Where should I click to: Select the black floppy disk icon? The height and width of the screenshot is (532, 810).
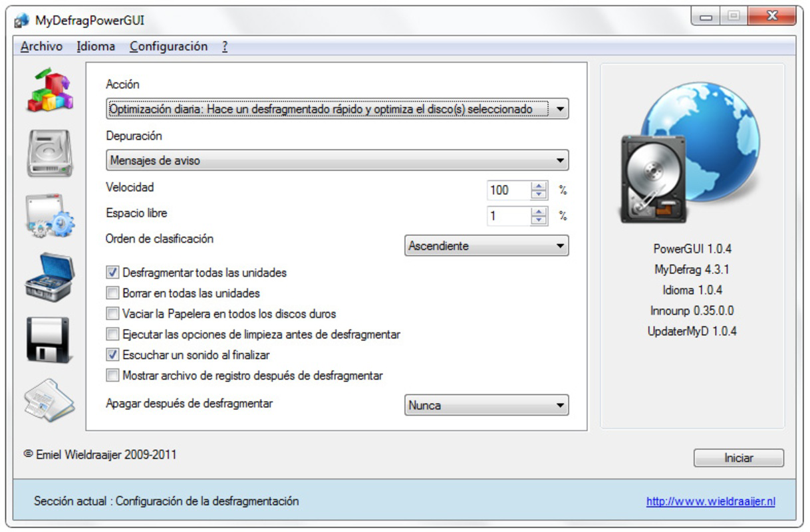(49, 340)
